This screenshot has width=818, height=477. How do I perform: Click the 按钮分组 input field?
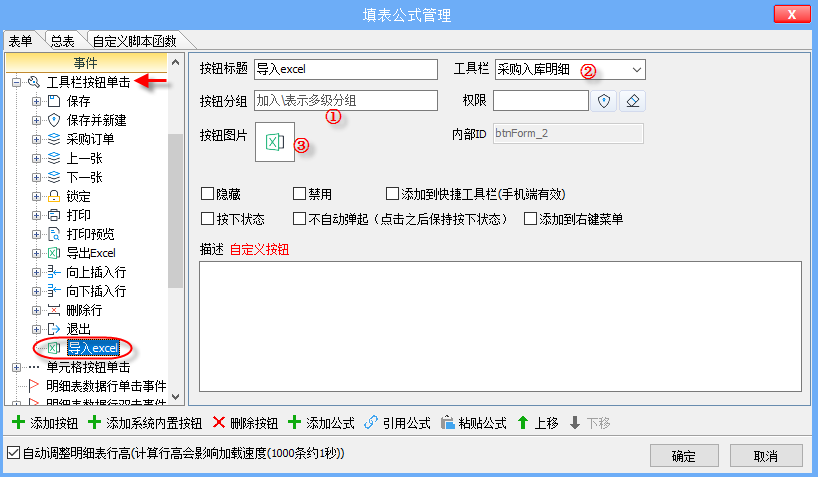pyautogui.click(x=346, y=101)
